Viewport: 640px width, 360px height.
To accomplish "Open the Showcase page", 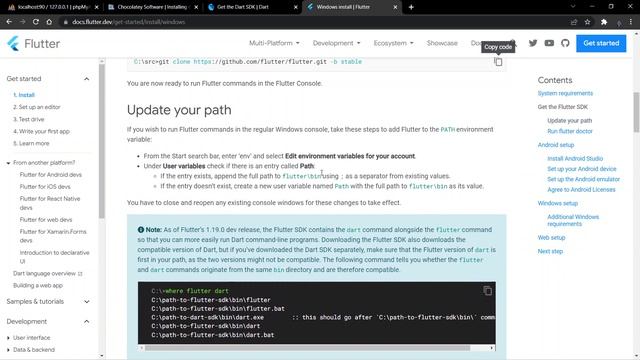I will pyautogui.click(x=442, y=43).
